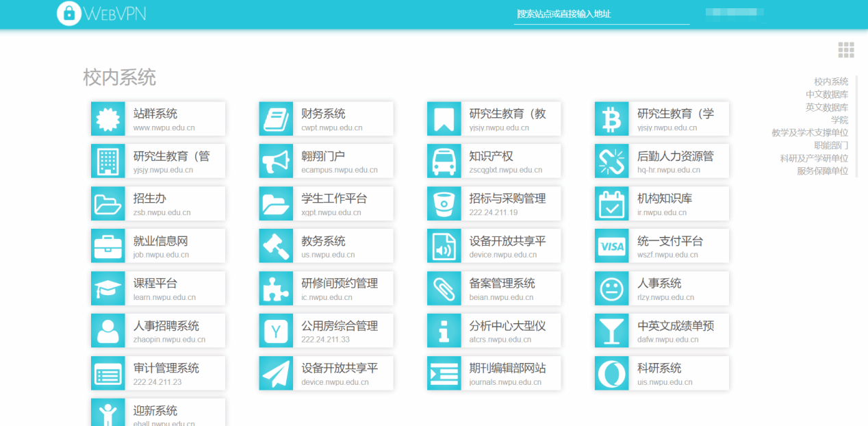868x426 pixels.
Task: Click the URL text job.nwpu.edu.cn
Action: (x=162, y=255)
